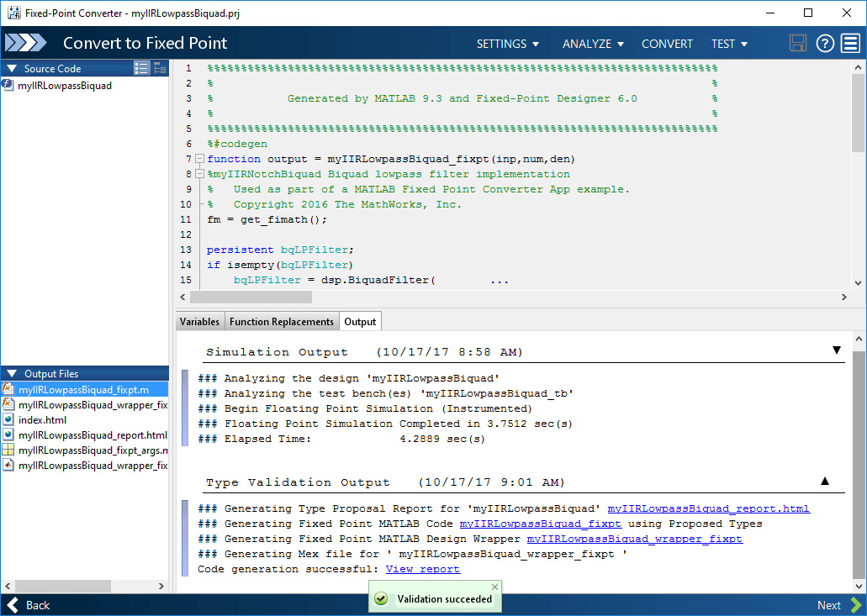The width and height of the screenshot is (867, 616).
Task: Collapse comment block fold marker on line 8
Action: [199, 174]
